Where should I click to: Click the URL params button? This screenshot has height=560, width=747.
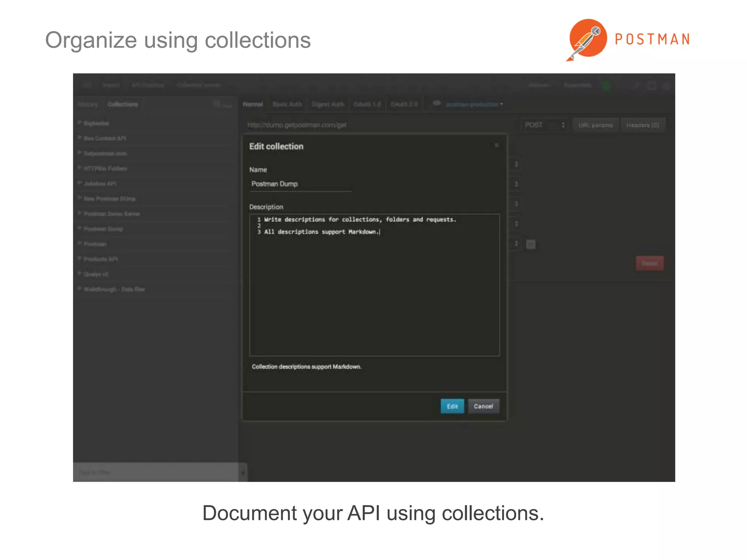596,125
